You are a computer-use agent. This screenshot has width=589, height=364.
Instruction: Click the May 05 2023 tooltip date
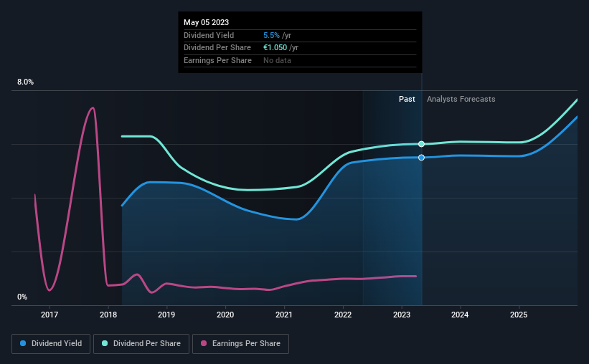[206, 22]
